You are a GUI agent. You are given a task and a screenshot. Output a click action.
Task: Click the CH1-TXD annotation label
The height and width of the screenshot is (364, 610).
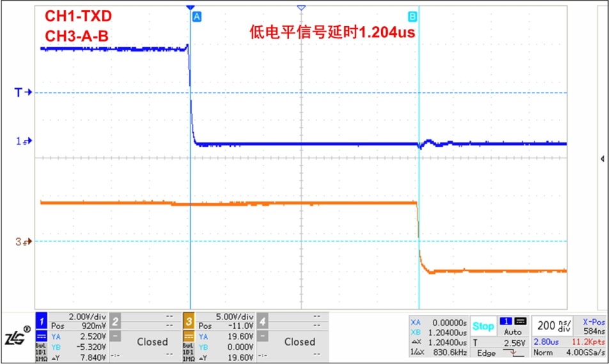pyautogui.click(x=78, y=16)
